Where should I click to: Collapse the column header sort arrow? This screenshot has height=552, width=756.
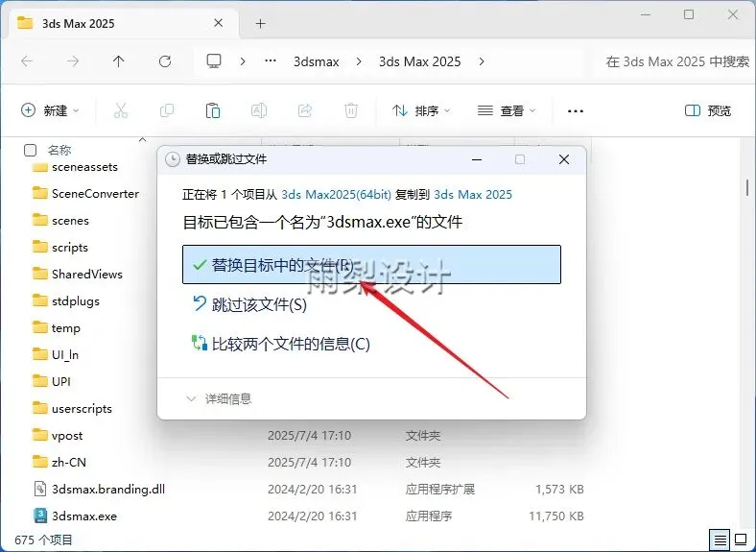pyautogui.click(x=142, y=140)
